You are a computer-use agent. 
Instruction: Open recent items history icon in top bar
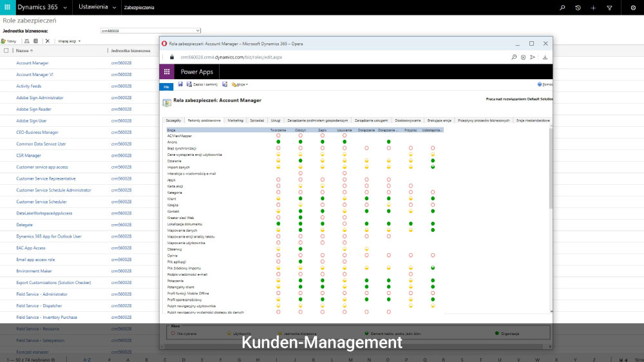click(x=578, y=7)
